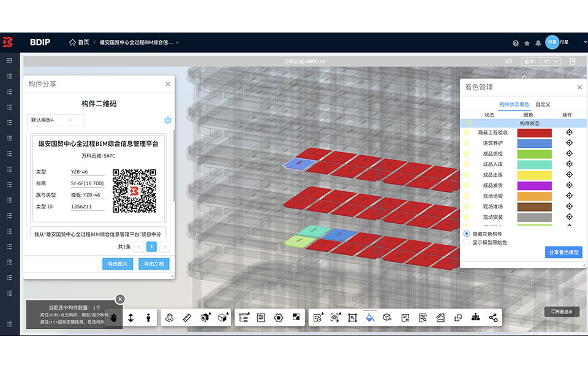Select 隐藏灰色构件 radio option
The height and width of the screenshot is (368, 588).
point(467,234)
